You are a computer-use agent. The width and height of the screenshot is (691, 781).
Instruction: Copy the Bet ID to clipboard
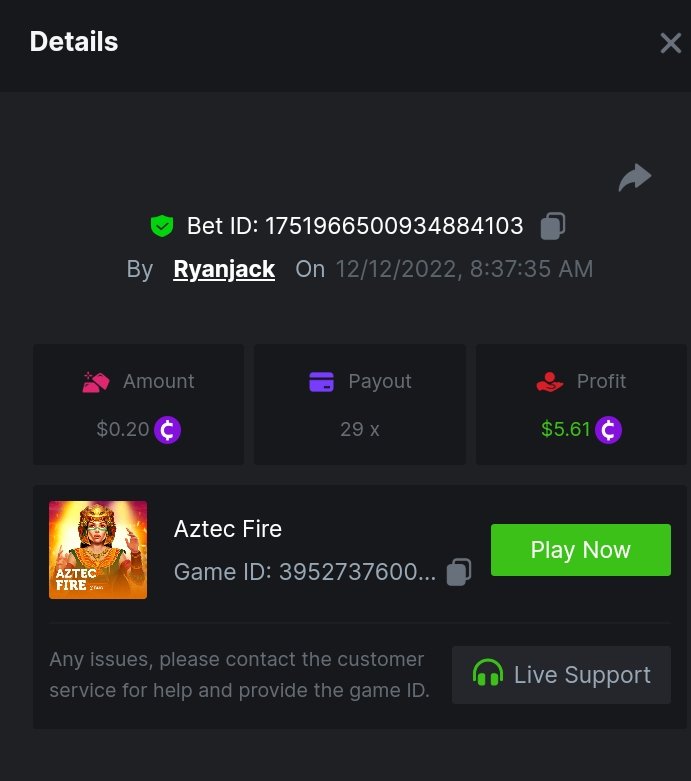[x=552, y=226]
